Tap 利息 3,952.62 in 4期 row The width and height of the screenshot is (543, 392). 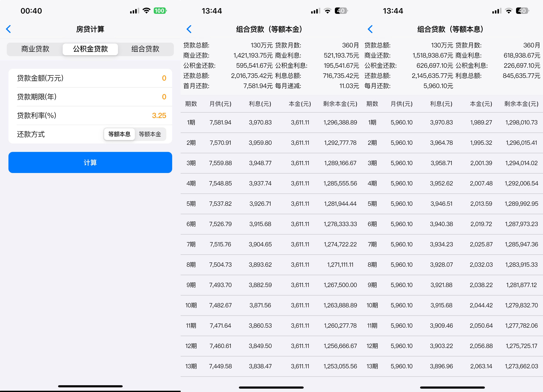[x=442, y=183]
